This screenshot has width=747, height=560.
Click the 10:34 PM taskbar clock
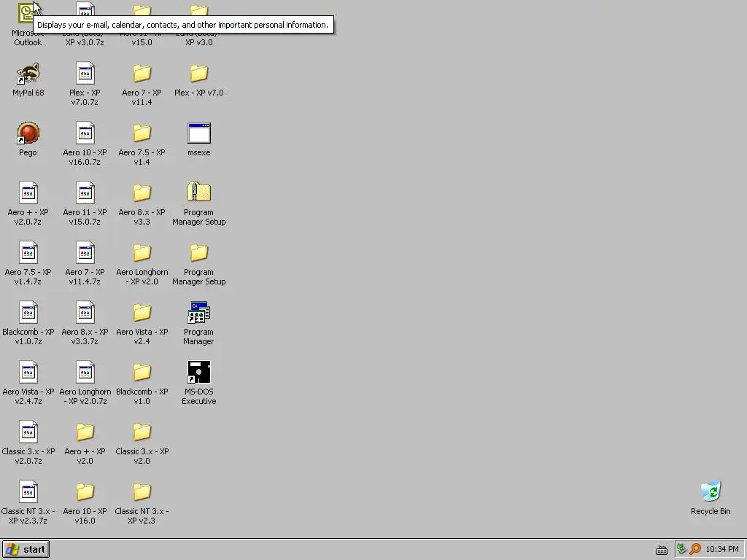pyautogui.click(x=722, y=550)
